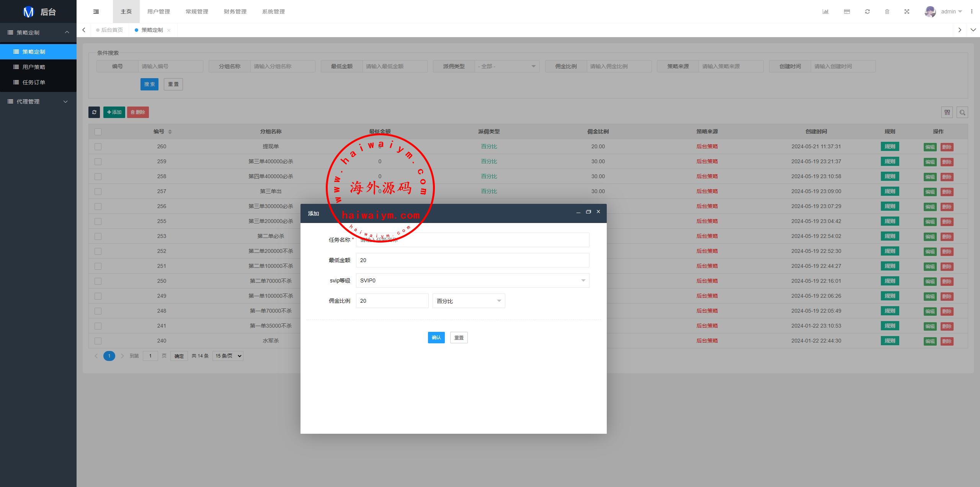This screenshot has width=980, height=487.
Task: Click 重置 reset button in dialog
Action: coord(459,338)
